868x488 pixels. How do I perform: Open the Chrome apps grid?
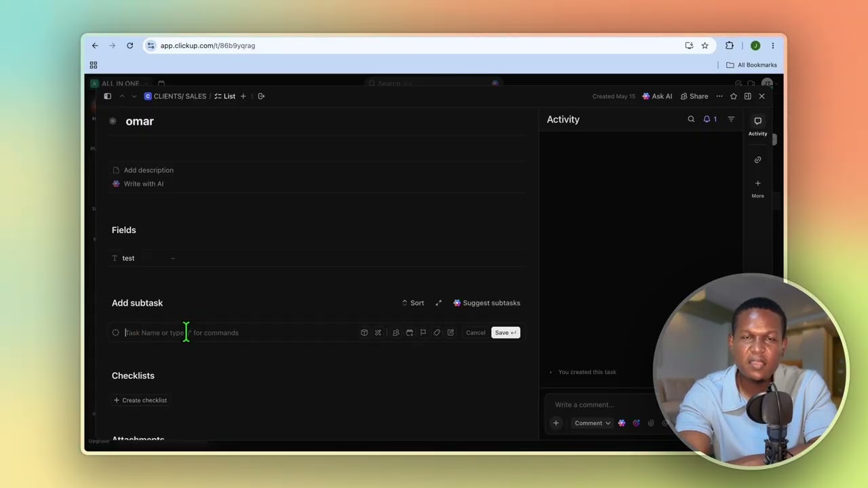[94, 65]
